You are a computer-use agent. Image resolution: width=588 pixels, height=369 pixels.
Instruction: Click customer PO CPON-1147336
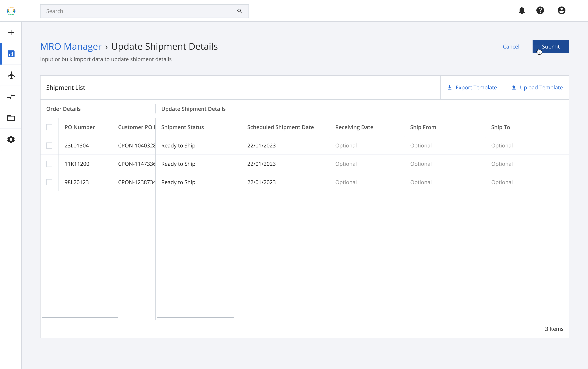[137, 164]
